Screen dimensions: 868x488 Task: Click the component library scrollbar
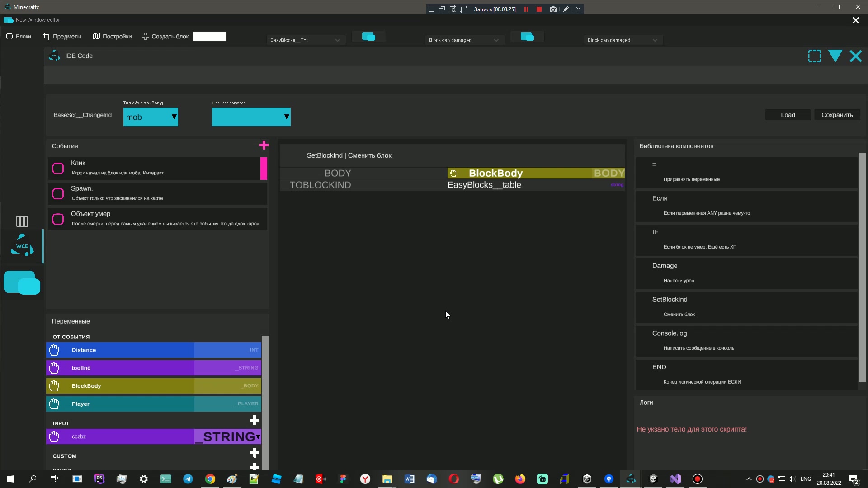862,267
